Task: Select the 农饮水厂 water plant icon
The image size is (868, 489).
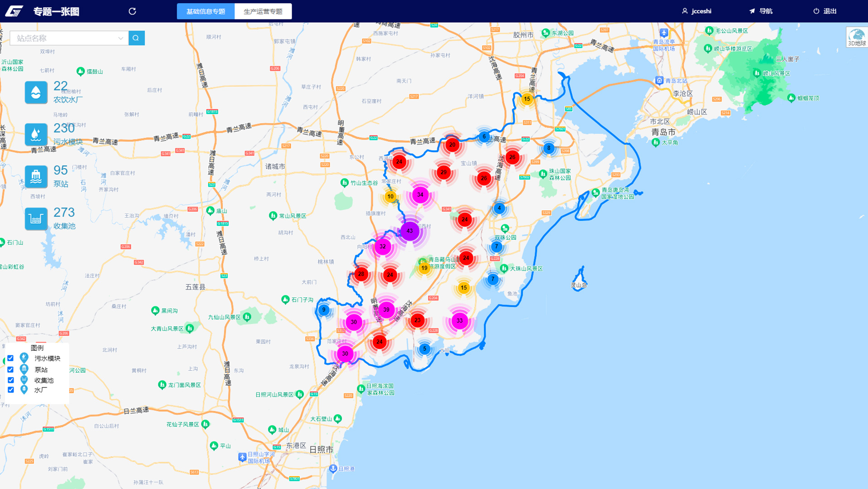Action: (x=36, y=92)
